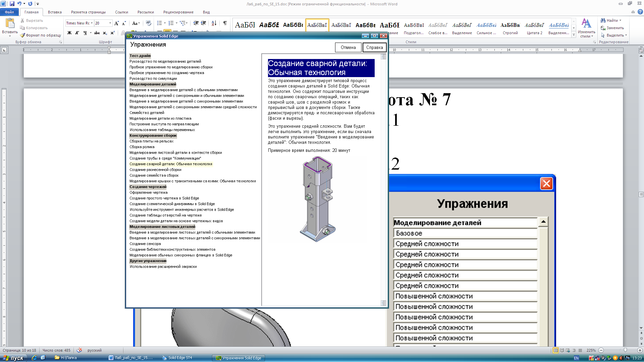This screenshot has width=644, height=362.
Task: Switch to Print Layout view icon
Action: click(x=556, y=350)
